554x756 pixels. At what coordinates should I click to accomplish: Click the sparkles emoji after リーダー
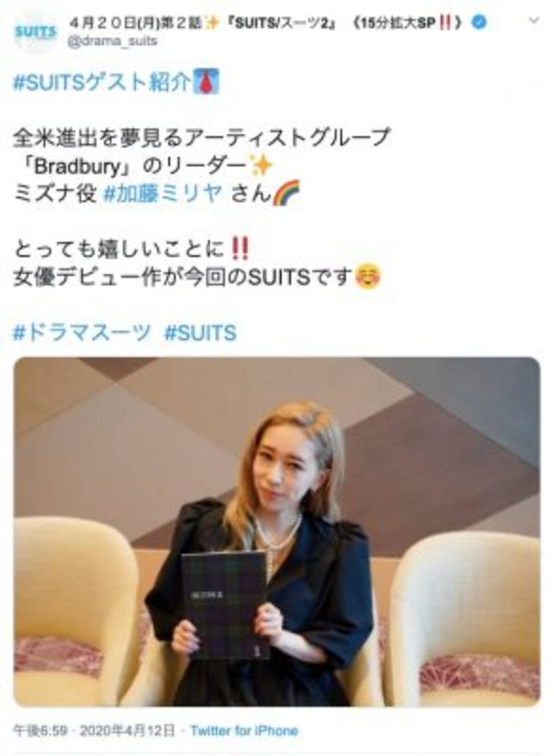(x=261, y=166)
